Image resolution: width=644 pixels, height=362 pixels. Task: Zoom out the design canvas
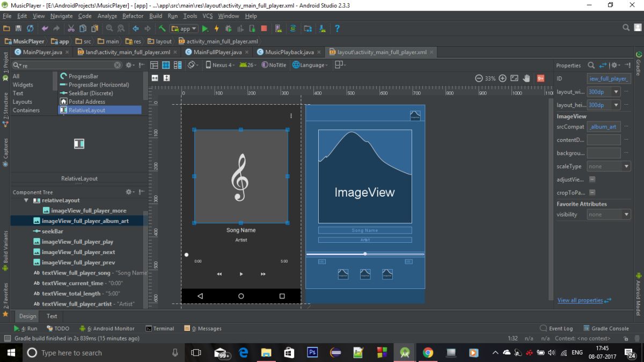(x=479, y=78)
